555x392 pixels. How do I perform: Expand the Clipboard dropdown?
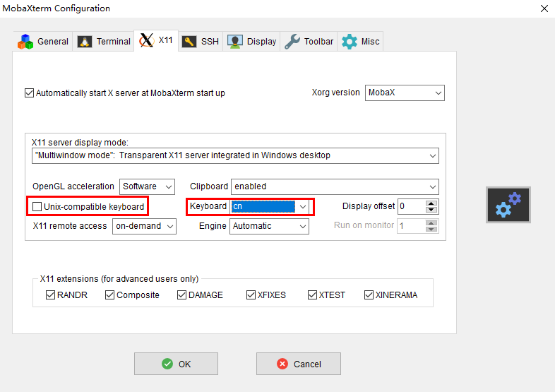point(335,186)
